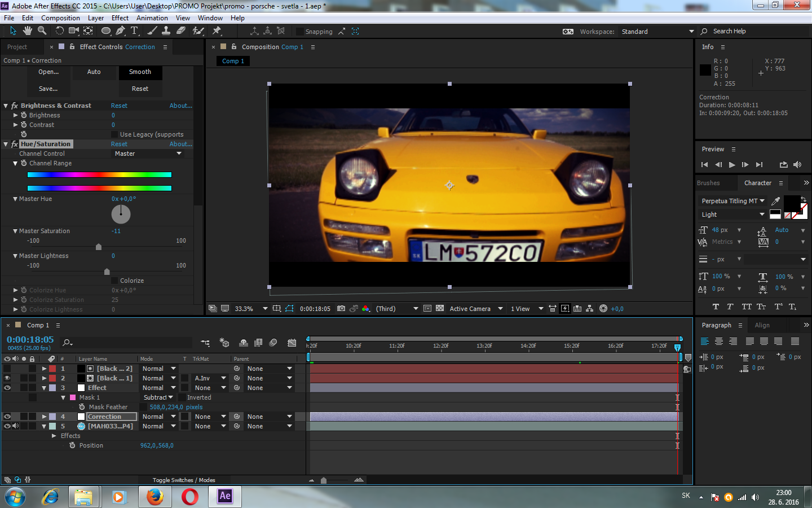This screenshot has width=812, height=508.
Task: Click the timeline current time 0:00:18:05
Action: pyautogui.click(x=30, y=340)
